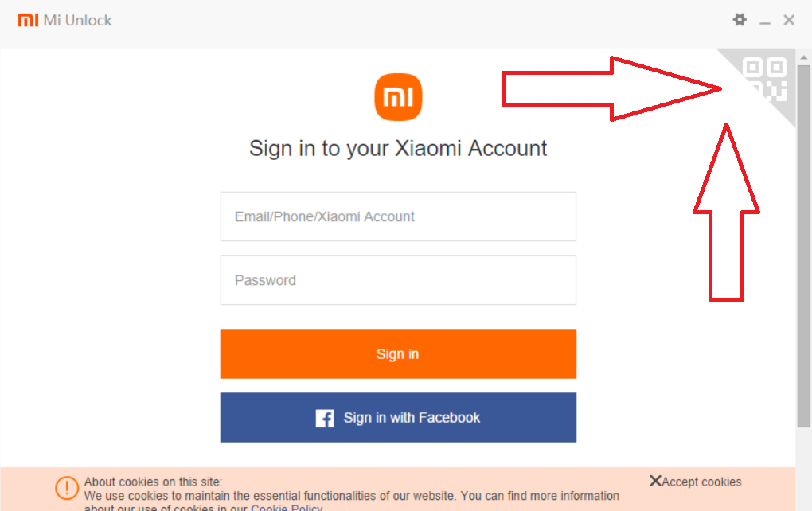Viewport: 812px width, 511px height.
Task: Click the cookie notice warning icon
Action: coord(67,487)
